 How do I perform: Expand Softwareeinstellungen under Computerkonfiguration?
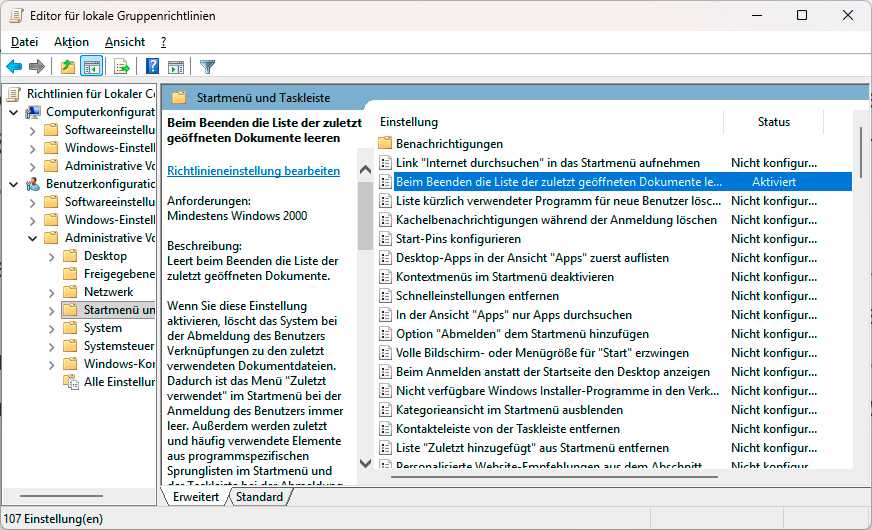pos(32,131)
